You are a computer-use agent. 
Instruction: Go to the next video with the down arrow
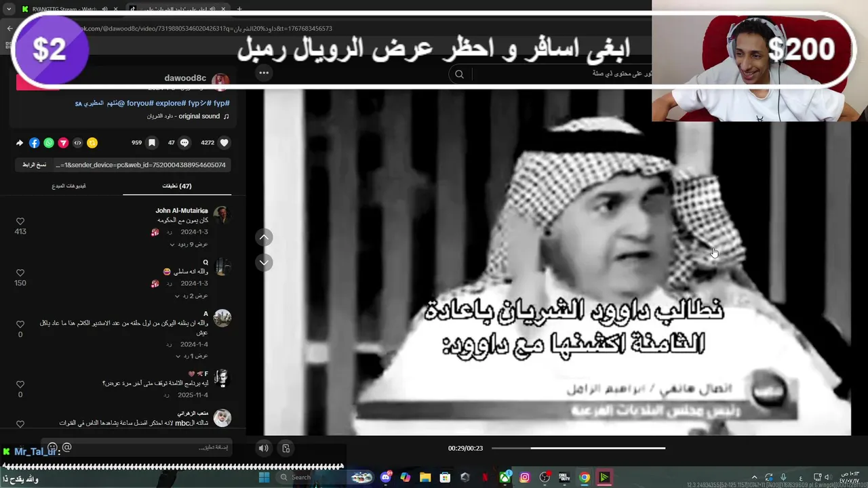point(264,262)
